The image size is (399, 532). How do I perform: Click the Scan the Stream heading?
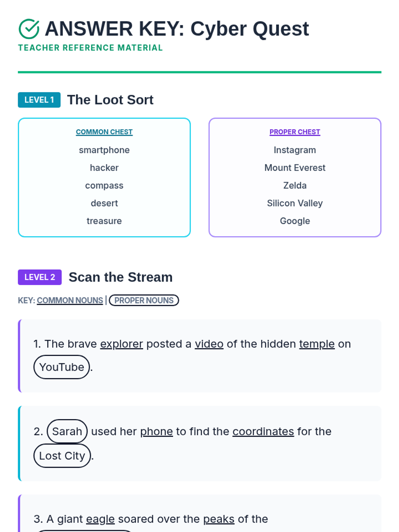[x=121, y=277]
